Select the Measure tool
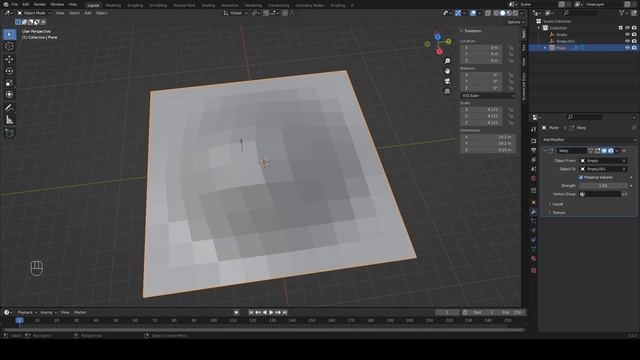640x360 pixels. pyautogui.click(x=9, y=120)
